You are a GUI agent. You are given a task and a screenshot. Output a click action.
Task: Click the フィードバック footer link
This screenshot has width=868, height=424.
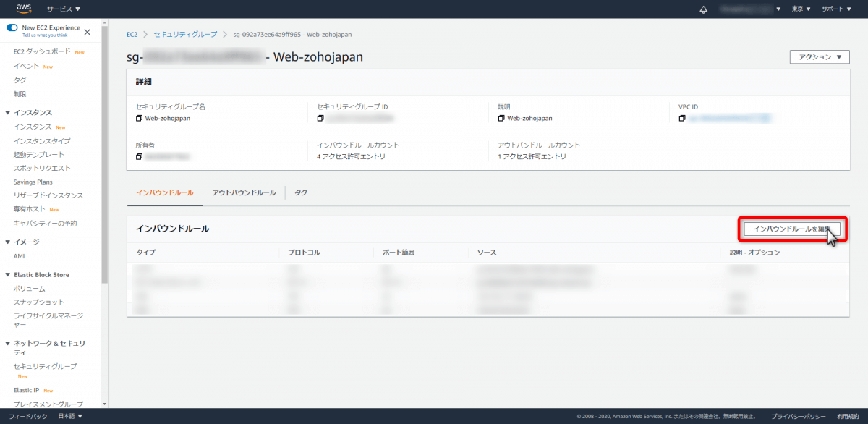[x=28, y=416]
